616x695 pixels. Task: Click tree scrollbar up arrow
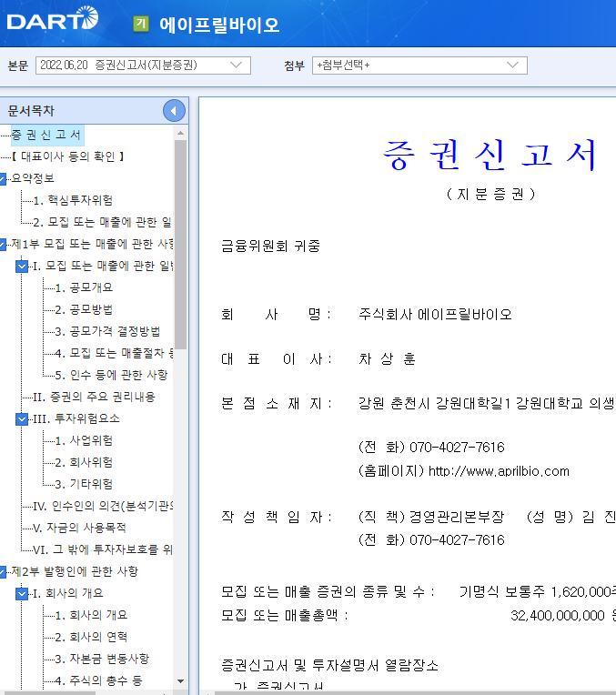(180, 133)
